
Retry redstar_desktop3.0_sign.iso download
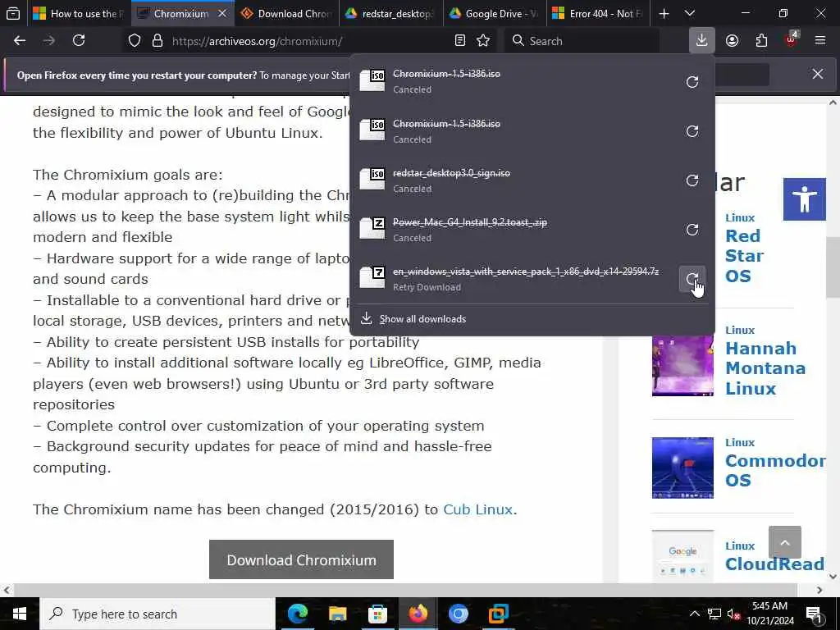[x=692, y=180]
